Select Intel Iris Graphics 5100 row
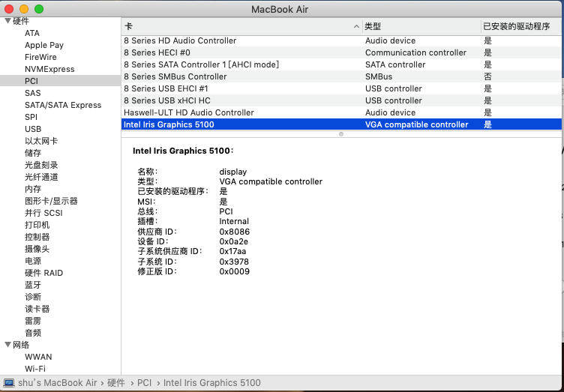The width and height of the screenshot is (564, 392). point(341,124)
